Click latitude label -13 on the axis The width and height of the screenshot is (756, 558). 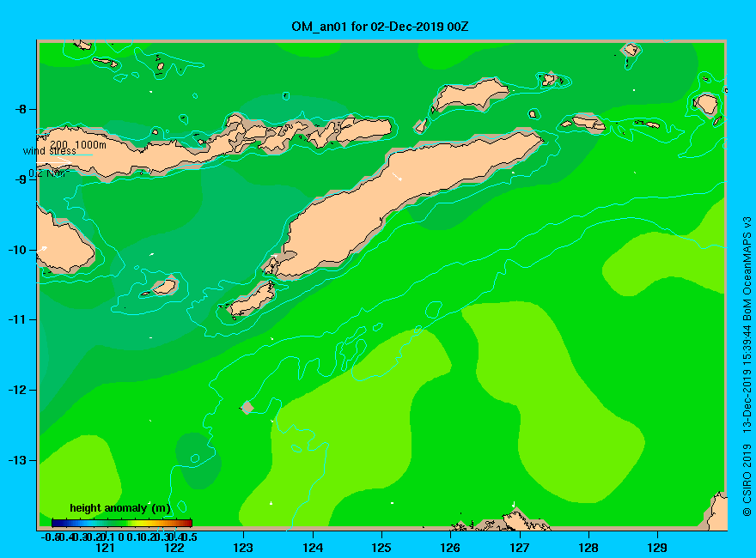coord(17,460)
